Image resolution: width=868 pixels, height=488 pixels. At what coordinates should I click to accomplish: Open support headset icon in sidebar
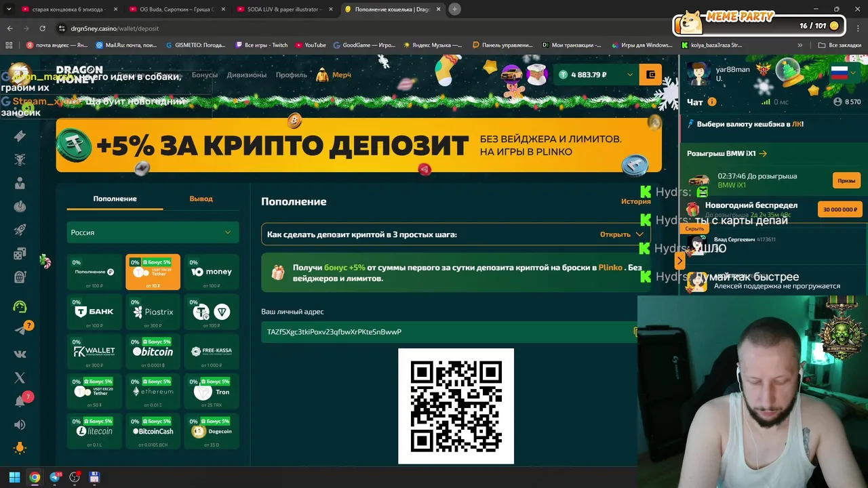point(20,306)
